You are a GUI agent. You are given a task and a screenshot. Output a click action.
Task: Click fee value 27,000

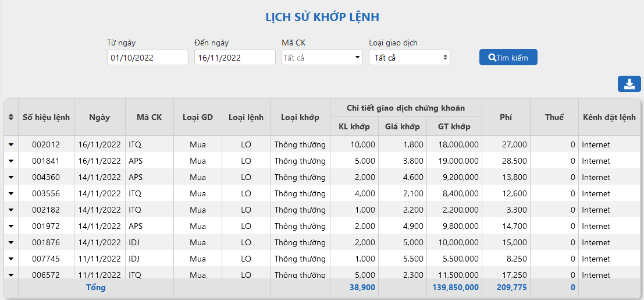tap(514, 144)
